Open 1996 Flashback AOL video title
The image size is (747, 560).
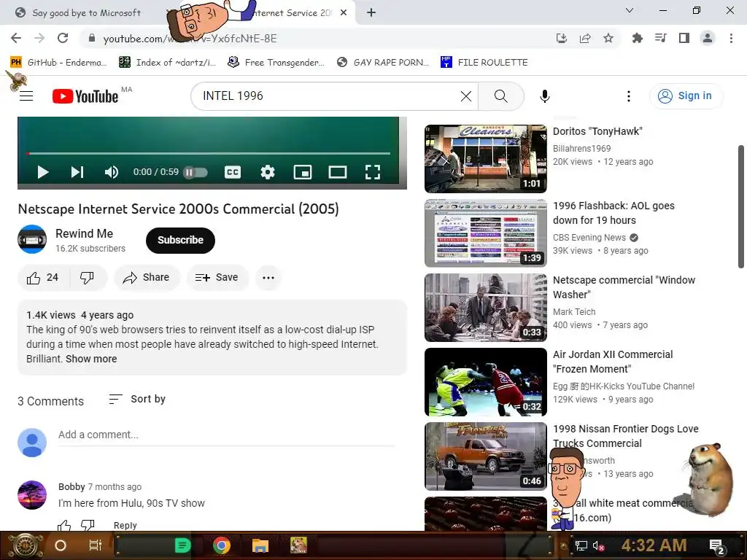click(x=614, y=213)
